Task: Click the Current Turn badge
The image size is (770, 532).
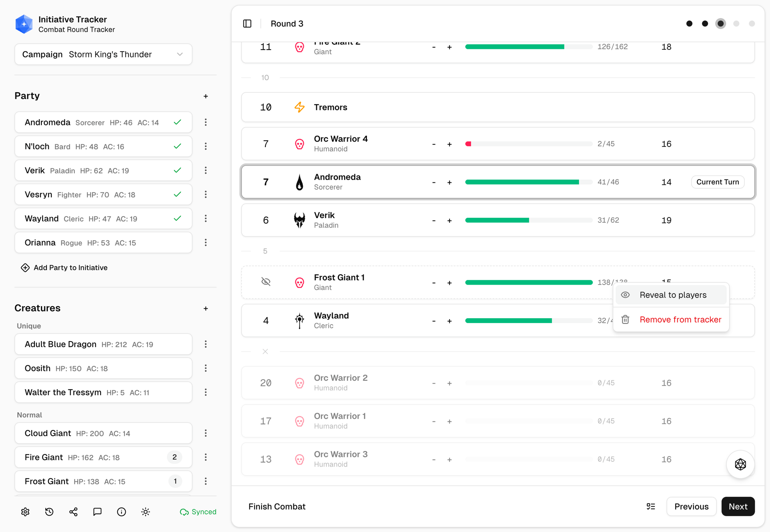Action: [717, 182]
